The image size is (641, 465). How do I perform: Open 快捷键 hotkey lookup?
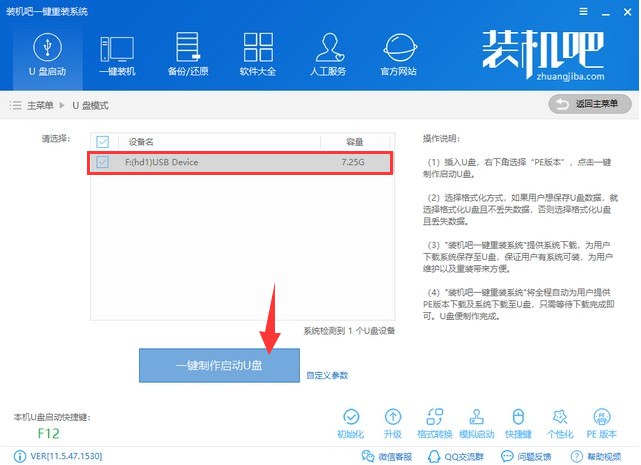(518, 422)
